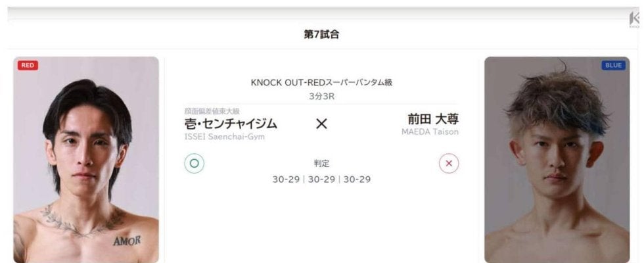Open 前田 大尊 fighter profile
Viewport: 644px width, 263px height.
(433, 119)
